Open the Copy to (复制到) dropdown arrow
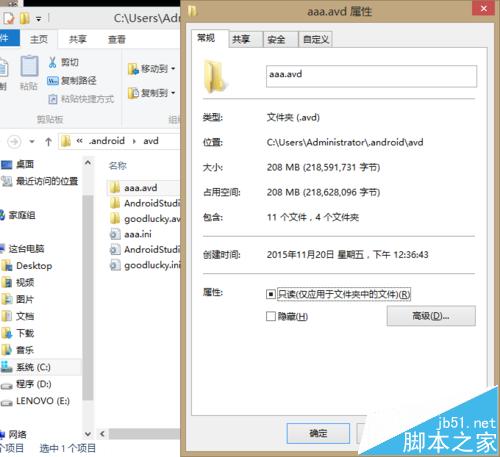 [x=173, y=93]
